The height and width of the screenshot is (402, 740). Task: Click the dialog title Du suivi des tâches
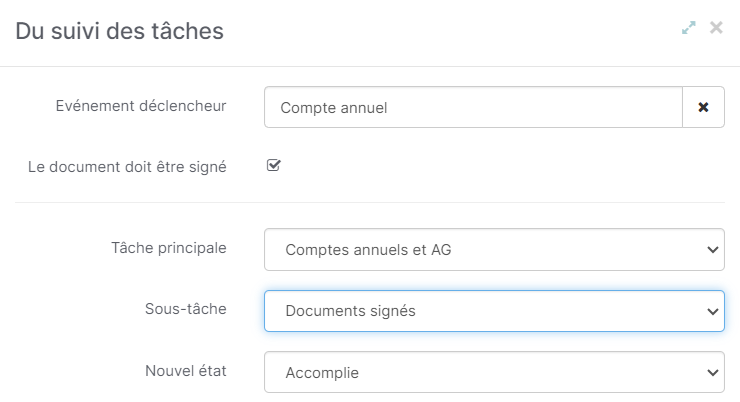(x=119, y=31)
